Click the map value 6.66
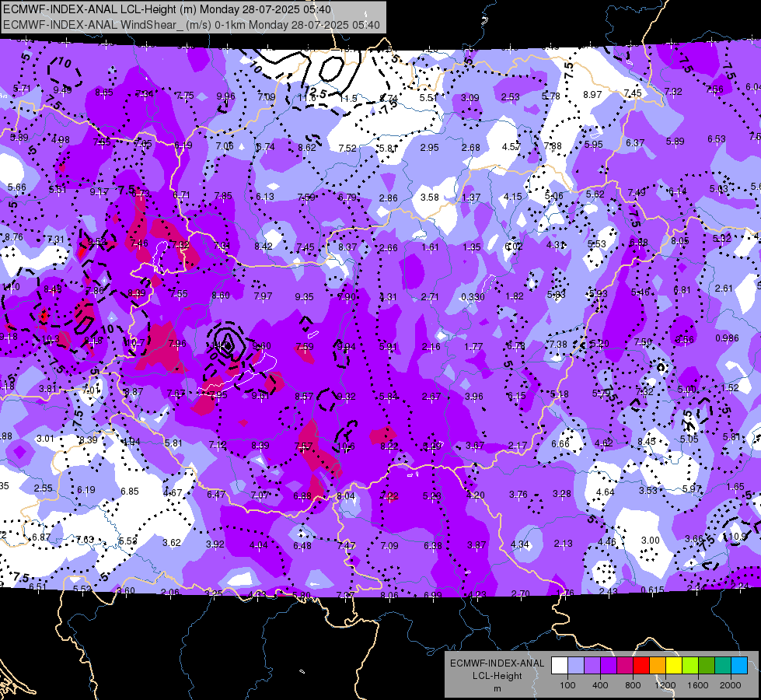Screen dimensions: 761x700 tap(560, 444)
